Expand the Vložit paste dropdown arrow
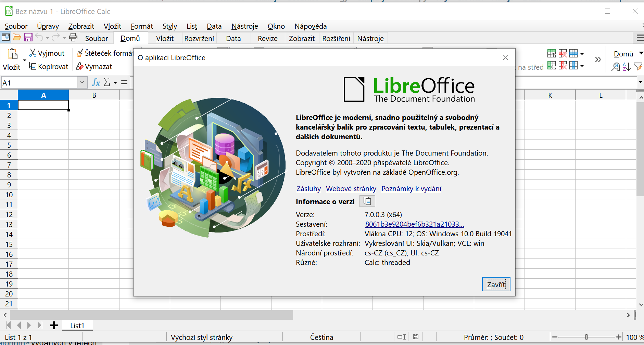The height and width of the screenshot is (345, 644). tap(25, 61)
